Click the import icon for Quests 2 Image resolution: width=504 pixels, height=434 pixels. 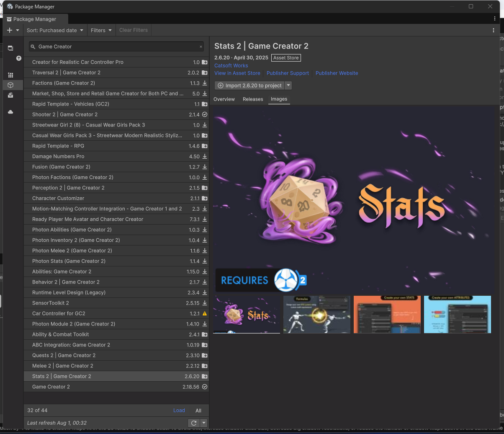205,355
